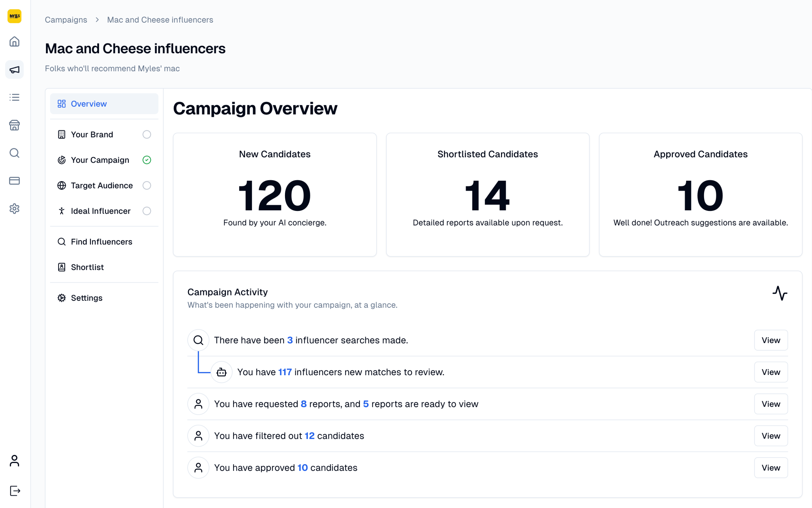Open the Home icon in left rail
The width and height of the screenshot is (812, 508).
point(14,42)
